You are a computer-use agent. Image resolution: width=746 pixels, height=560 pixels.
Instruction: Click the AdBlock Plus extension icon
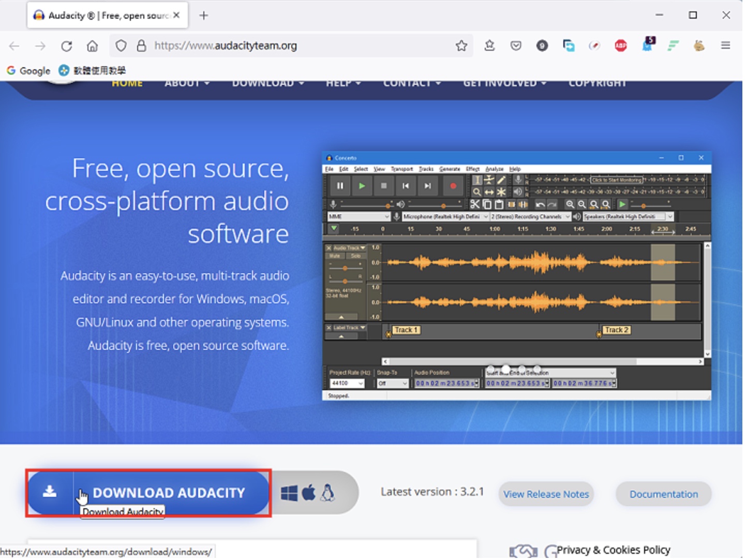[x=621, y=46]
